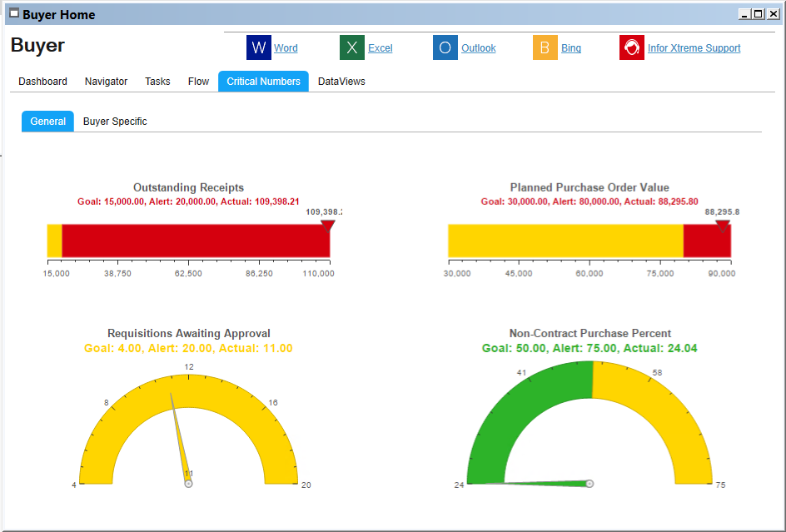The height and width of the screenshot is (532, 786).
Task: Click the Requisitions Awaiting Approval gauge needle
Action: point(180,437)
